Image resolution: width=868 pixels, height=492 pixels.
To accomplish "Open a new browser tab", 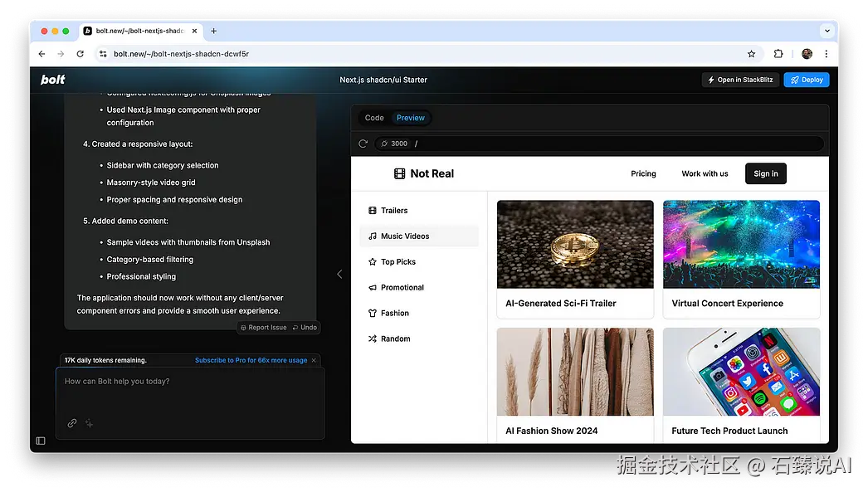I will 213,31.
